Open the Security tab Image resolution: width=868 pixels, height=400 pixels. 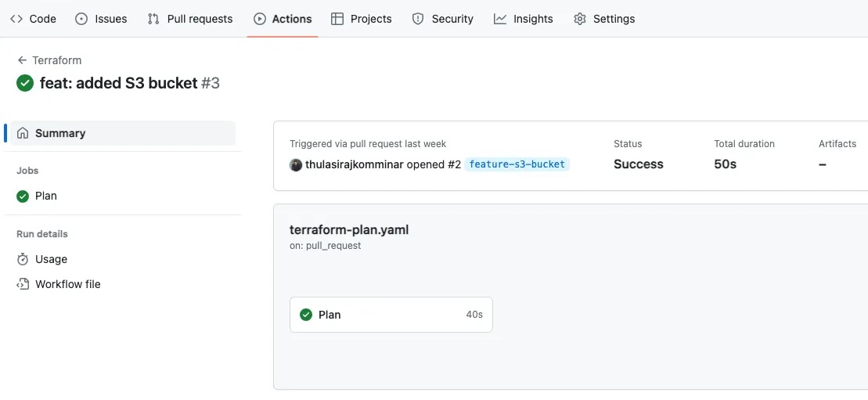coord(443,19)
